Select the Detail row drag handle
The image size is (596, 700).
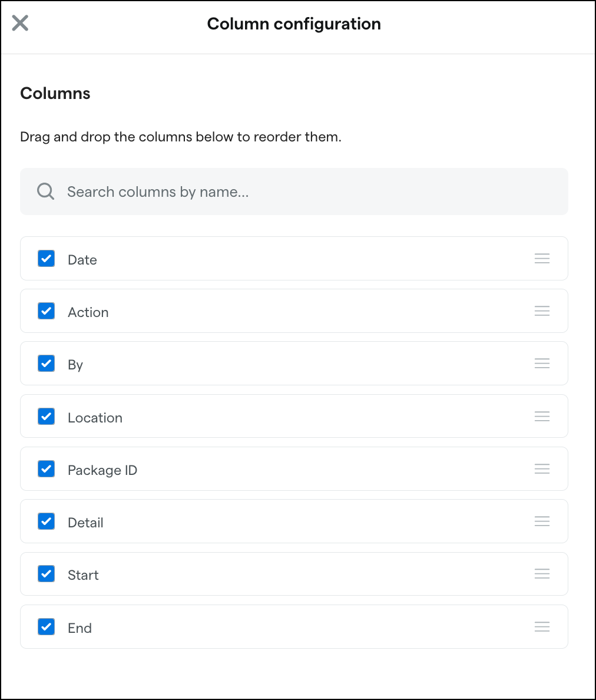tap(542, 521)
